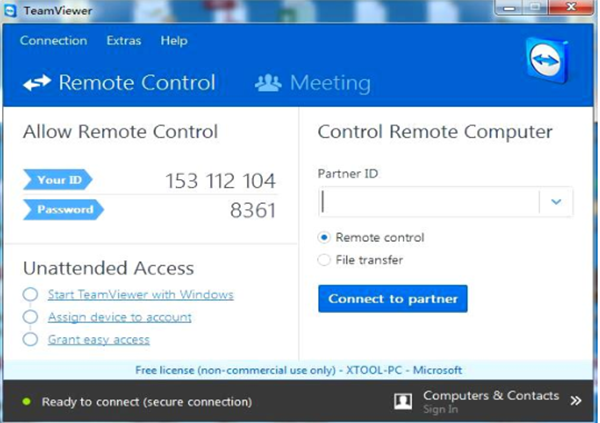Select the Remote control radio option

(x=324, y=238)
